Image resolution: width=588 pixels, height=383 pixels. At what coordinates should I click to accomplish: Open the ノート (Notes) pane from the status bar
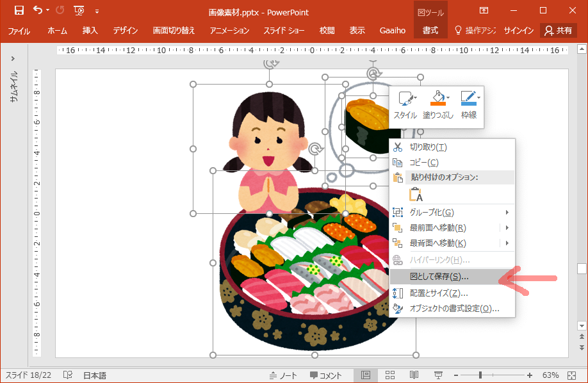pos(283,375)
